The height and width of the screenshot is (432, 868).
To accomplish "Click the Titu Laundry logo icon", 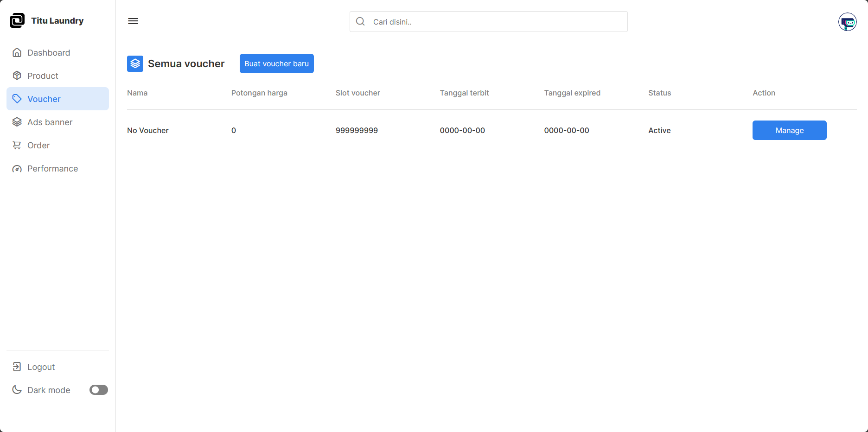I will (x=17, y=20).
